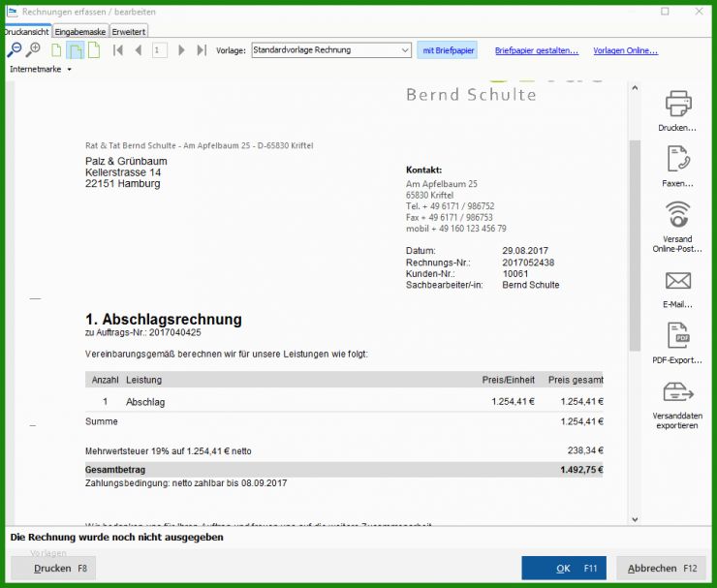
Task: Click the Bernd Schulte letterhead name
Action: click(x=471, y=95)
